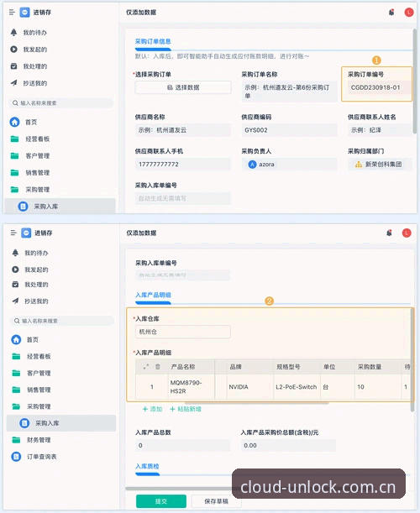420x513 pixels.
Task: Open 入库仓库 dropdown showing 杭州仓
Action: pos(182,332)
